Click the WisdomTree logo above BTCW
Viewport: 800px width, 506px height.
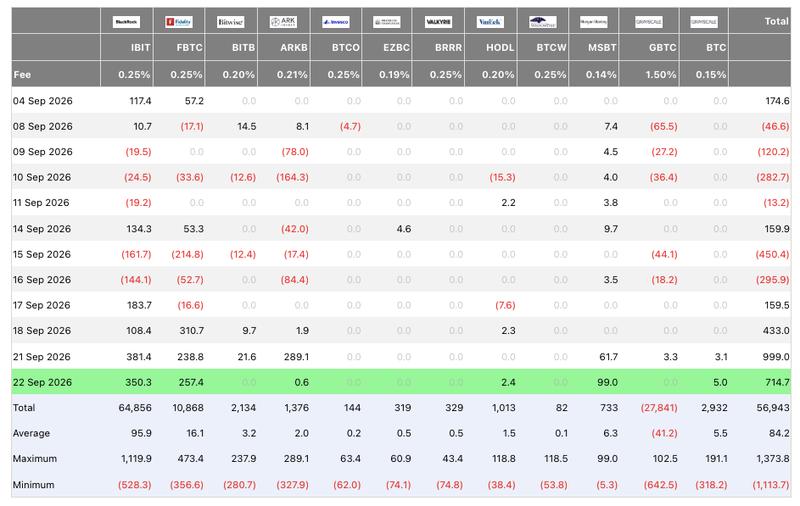click(543, 22)
